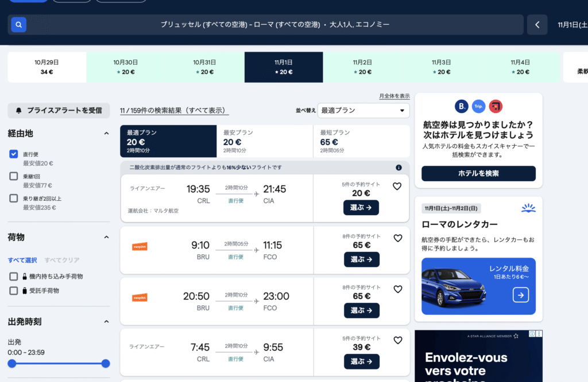Collapse the 荷物 baggage filter section
The height and width of the screenshot is (382, 588).
(106, 237)
